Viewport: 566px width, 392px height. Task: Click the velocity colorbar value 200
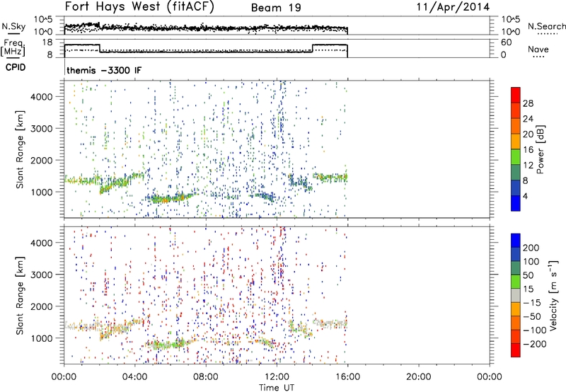531,248
